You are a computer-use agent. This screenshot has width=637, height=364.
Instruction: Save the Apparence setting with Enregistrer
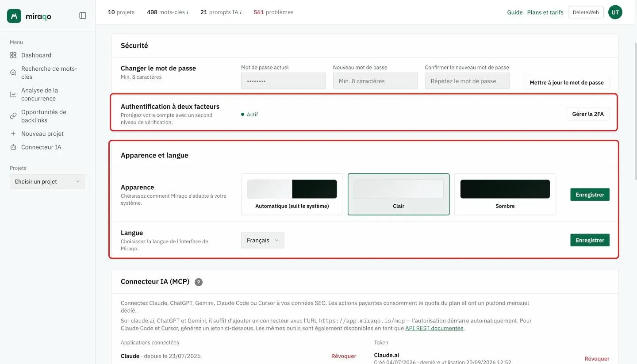point(590,195)
